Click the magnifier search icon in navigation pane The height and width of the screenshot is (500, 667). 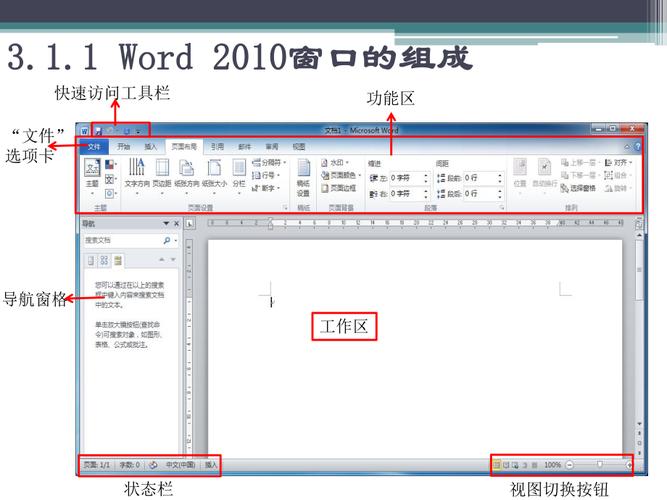[x=167, y=240]
